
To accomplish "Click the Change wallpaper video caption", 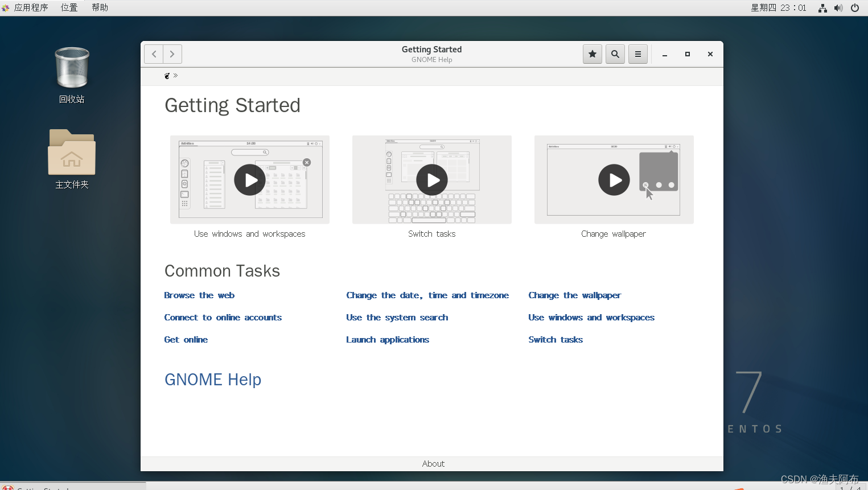I will point(614,234).
